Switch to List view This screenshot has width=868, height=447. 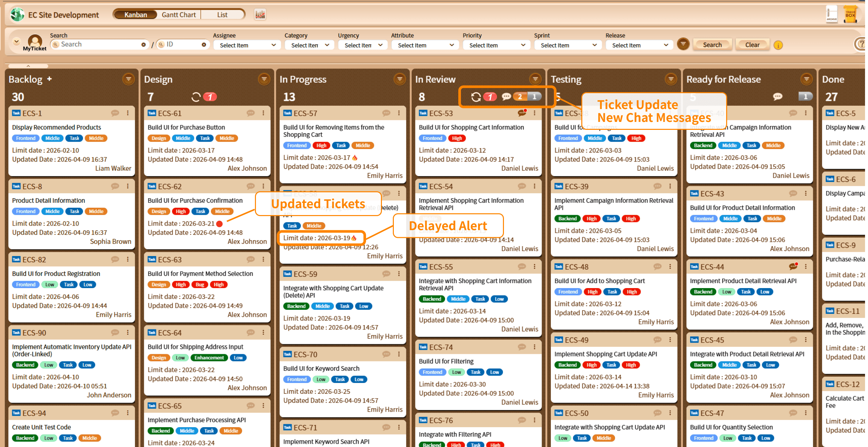(222, 15)
